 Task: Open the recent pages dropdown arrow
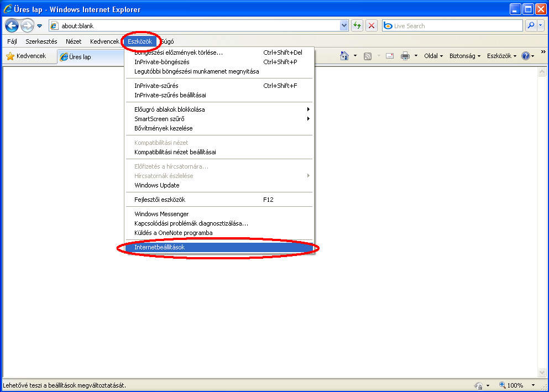(40, 26)
